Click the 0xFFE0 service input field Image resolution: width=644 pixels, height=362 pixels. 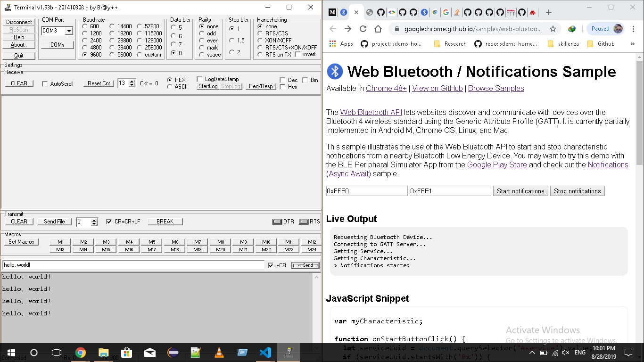coord(367,191)
